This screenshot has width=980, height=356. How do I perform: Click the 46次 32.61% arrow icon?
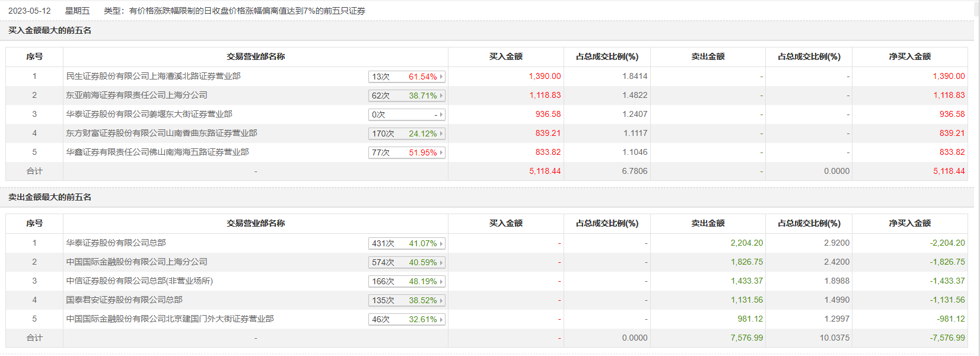(441, 320)
